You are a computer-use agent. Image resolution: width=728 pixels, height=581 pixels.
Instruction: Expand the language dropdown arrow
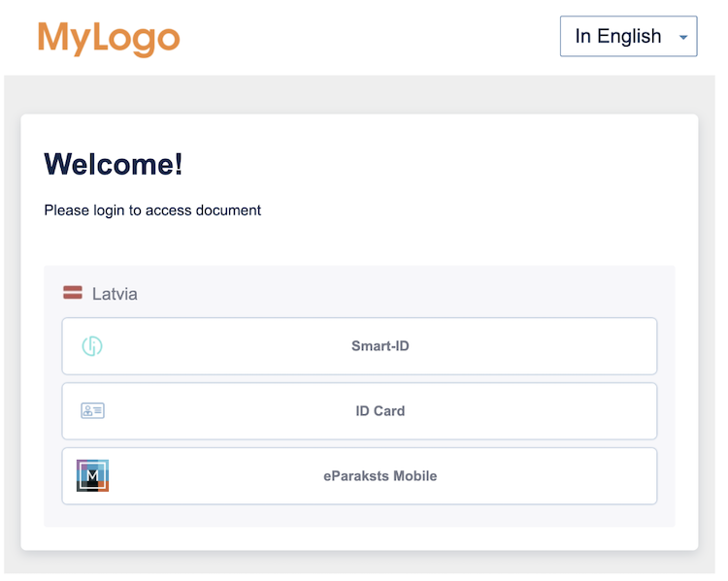[x=683, y=38]
